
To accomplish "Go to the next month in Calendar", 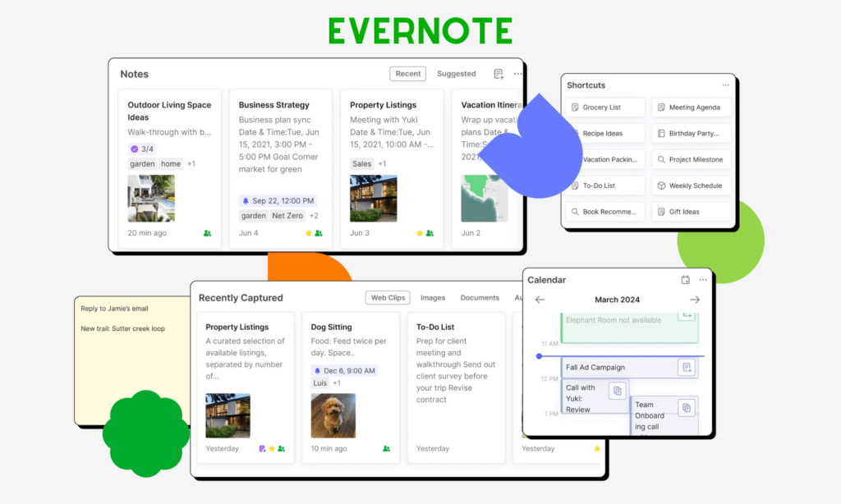I will 696,300.
